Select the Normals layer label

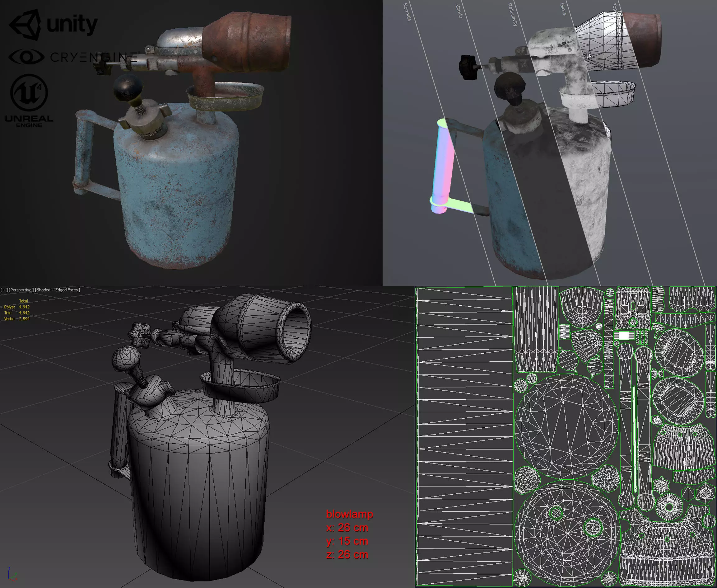click(x=407, y=12)
